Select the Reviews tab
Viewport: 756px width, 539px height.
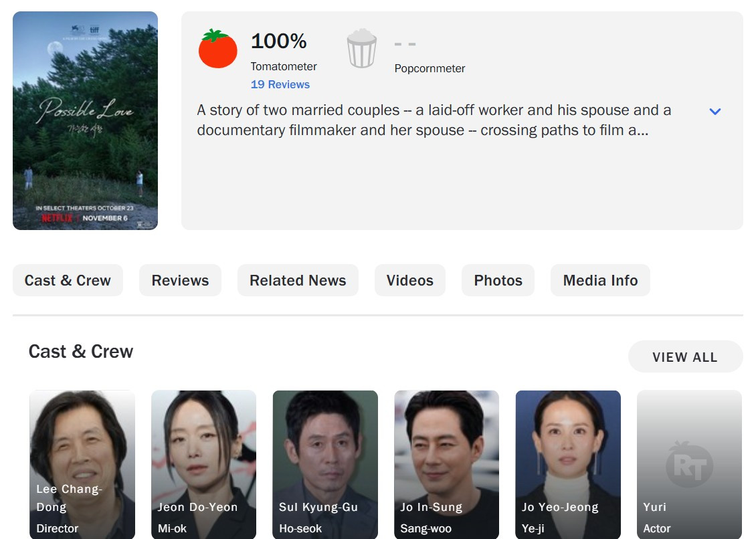pyautogui.click(x=181, y=280)
